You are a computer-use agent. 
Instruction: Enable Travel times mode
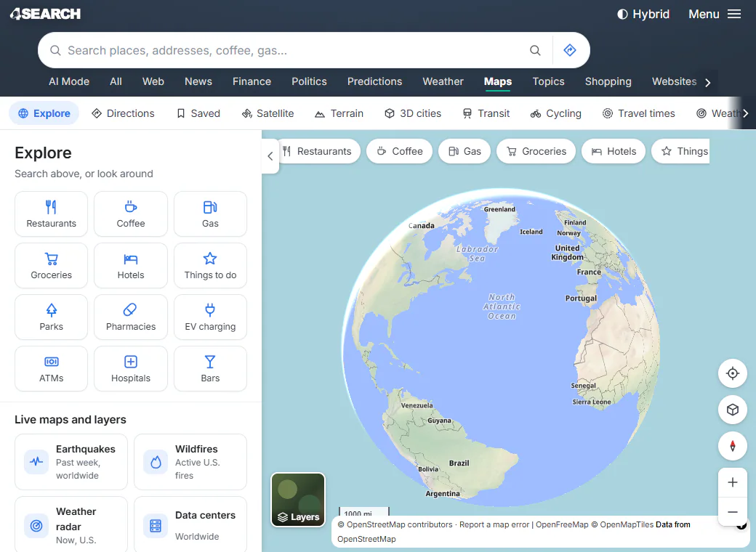(x=639, y=113)
